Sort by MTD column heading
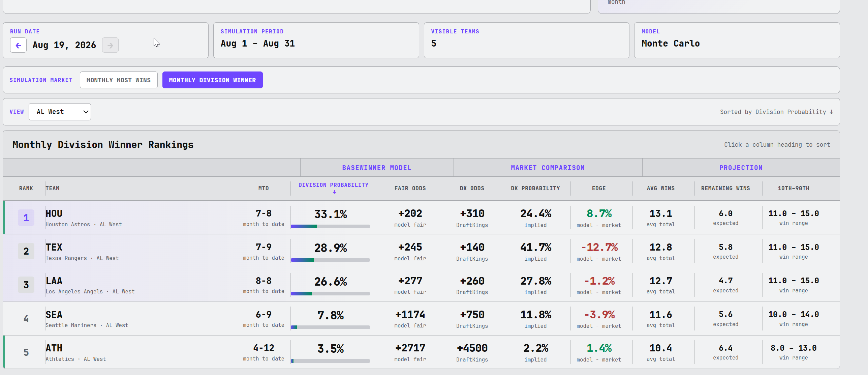 tap(263, 188)
